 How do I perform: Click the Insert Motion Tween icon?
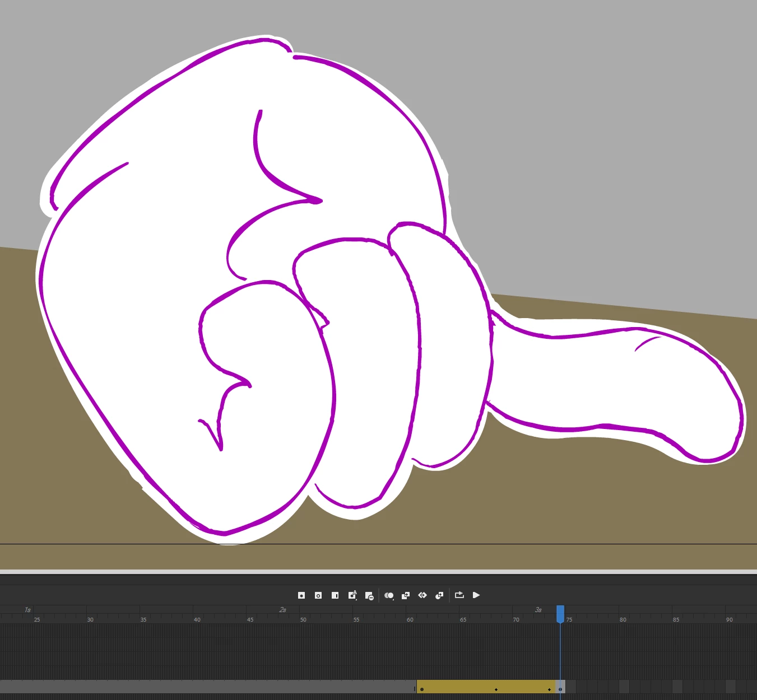click(422, 595)
